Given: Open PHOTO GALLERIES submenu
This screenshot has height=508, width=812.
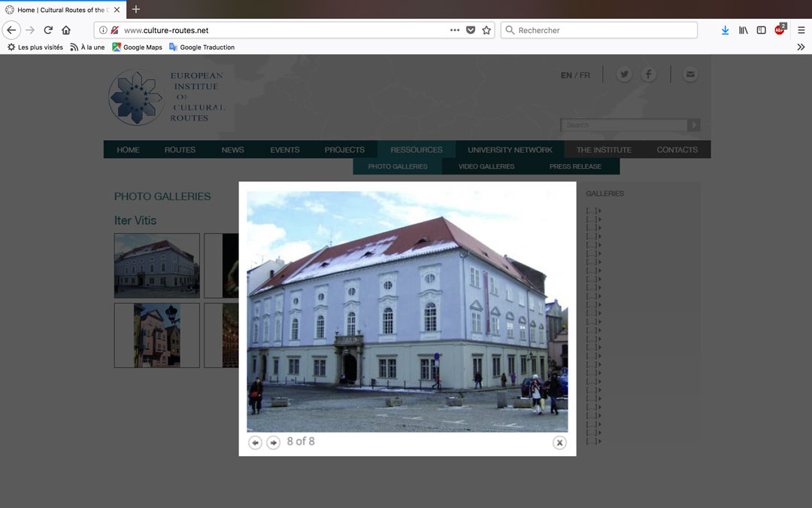Looking at the screenshot, I should click(398, 166).
